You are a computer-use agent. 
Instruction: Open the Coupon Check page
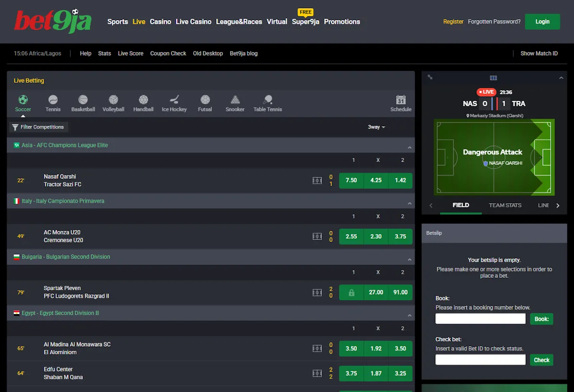pyautogui.click(x=168, y=53)
